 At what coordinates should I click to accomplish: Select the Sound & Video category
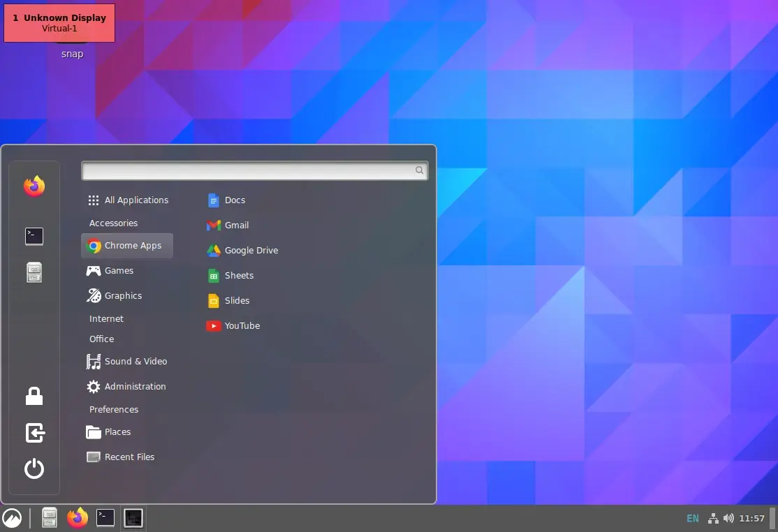pyautogui.click(x=127, y=362)
